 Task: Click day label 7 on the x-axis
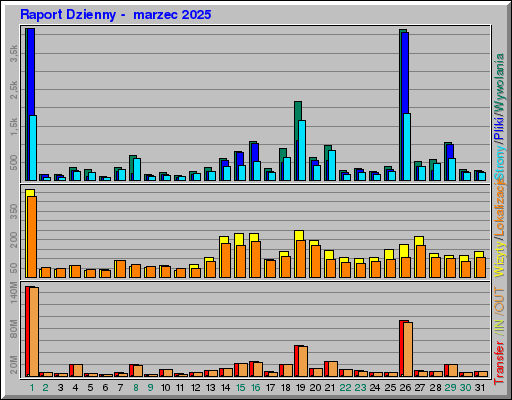click(x=120, y=388)
